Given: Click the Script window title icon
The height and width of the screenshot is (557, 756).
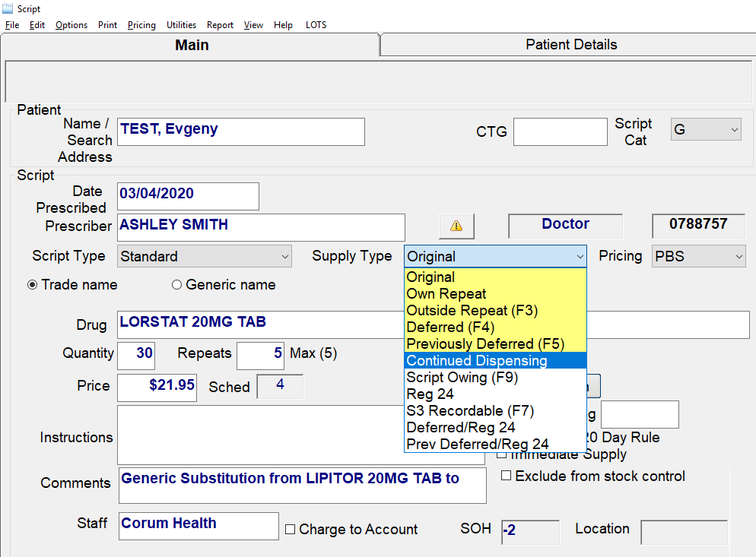Looking at the screenshot, I should [x=8, y=9].
